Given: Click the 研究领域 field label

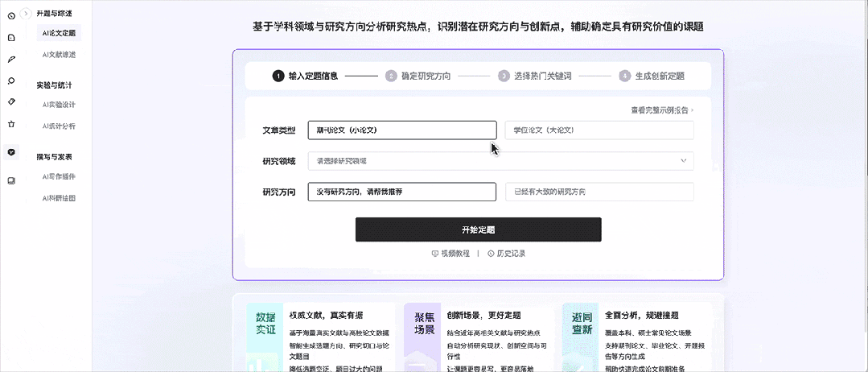Looking at the screenshot, I should [x=279, y=161].
